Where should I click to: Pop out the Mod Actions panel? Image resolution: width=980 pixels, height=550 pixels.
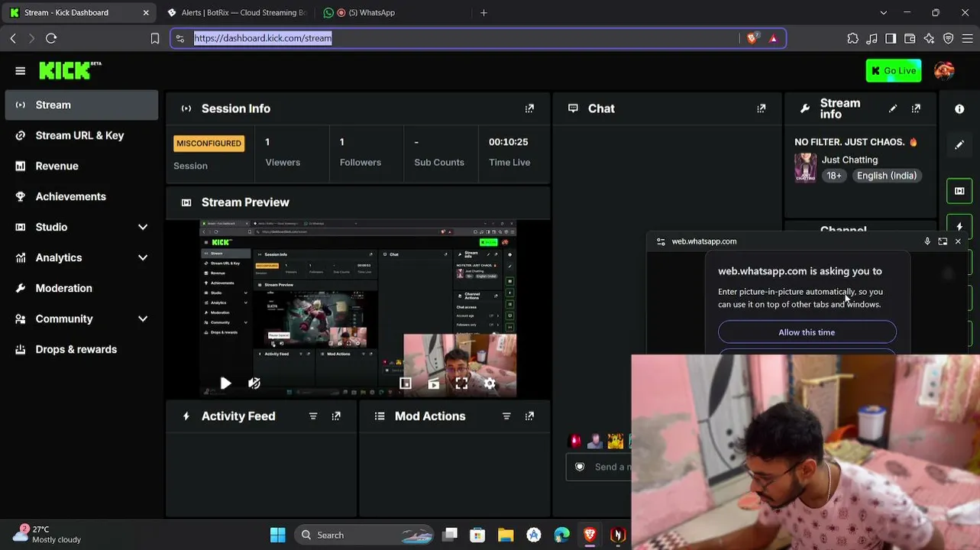(529, 416)
